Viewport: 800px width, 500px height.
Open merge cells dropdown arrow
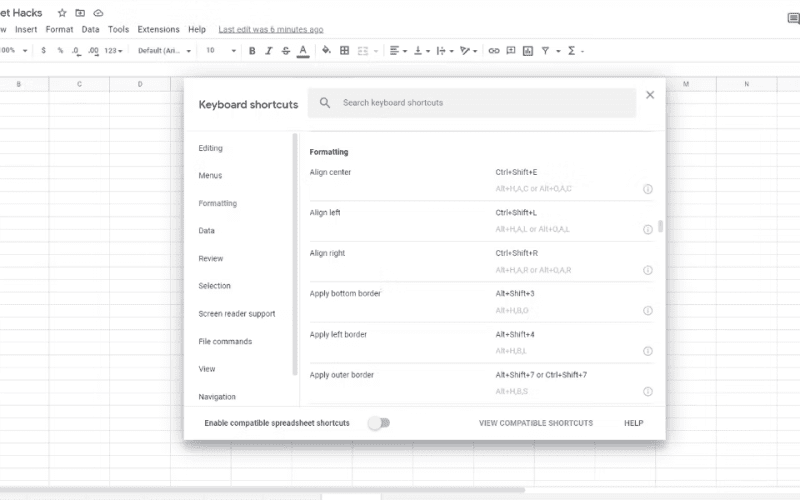point(376,51)
